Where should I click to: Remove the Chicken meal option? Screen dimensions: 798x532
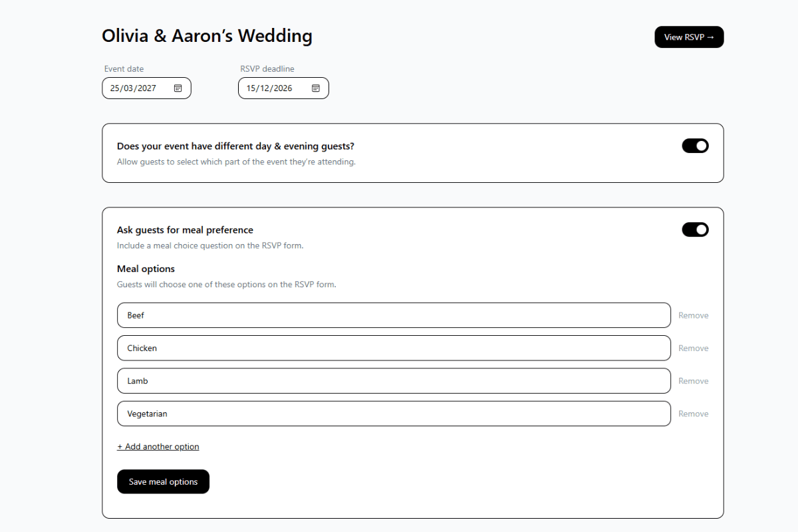point(693,348)
